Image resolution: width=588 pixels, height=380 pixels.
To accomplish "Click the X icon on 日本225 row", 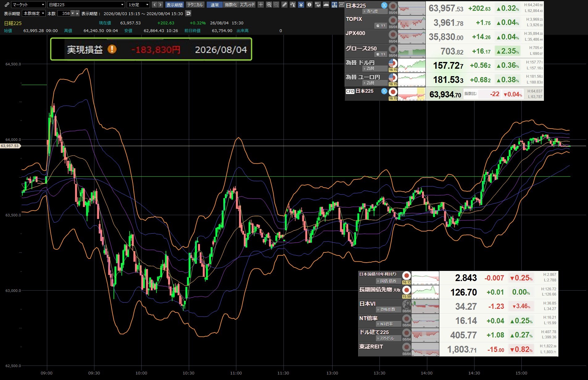I will [x=384, y=5].
